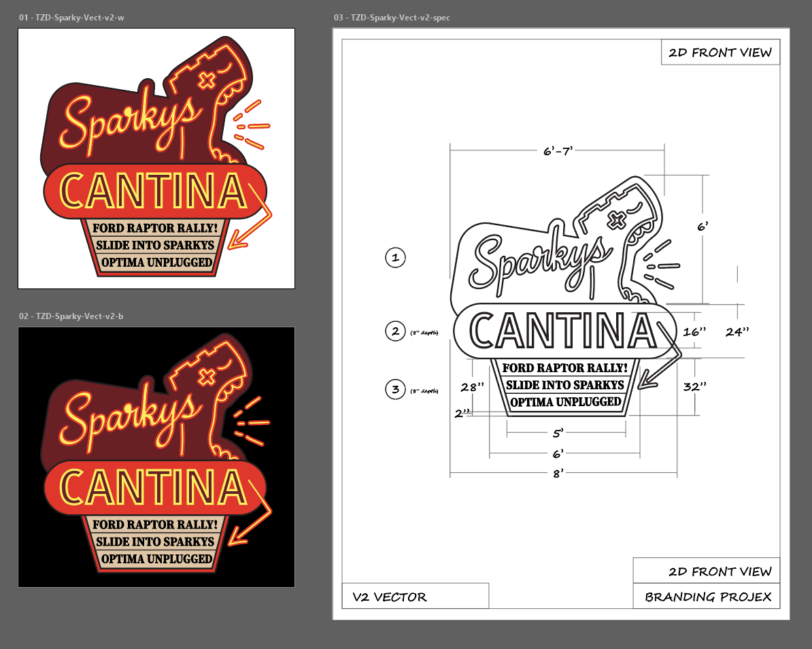Click the circled number 3 callout

tap(396, 389)
